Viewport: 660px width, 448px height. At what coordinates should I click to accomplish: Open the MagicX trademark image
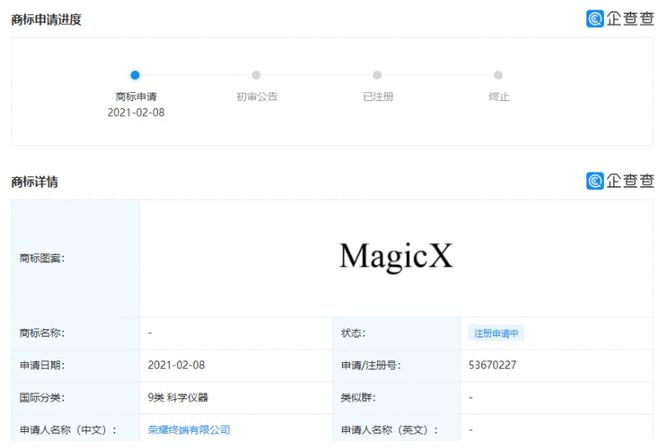point(396,256)
